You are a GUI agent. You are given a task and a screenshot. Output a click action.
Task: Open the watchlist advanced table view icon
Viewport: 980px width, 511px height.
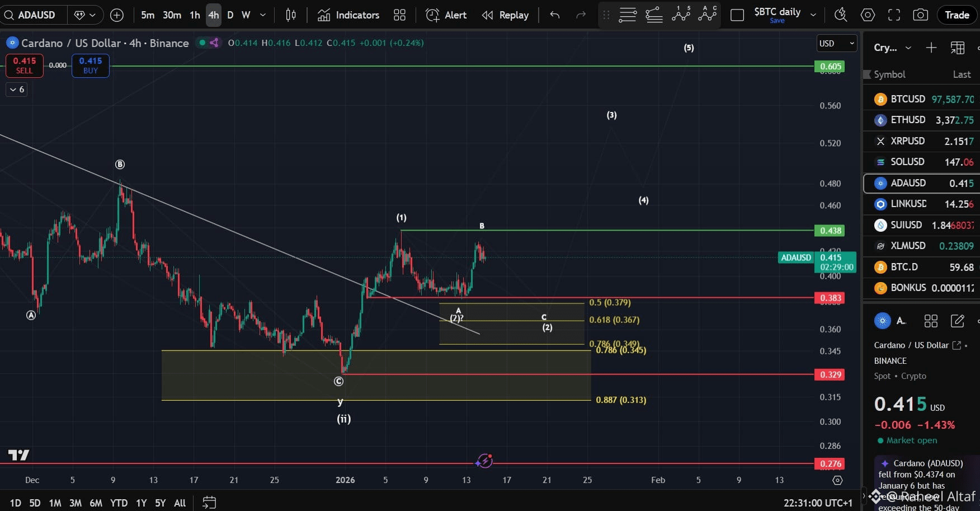[x=957, y=48]
